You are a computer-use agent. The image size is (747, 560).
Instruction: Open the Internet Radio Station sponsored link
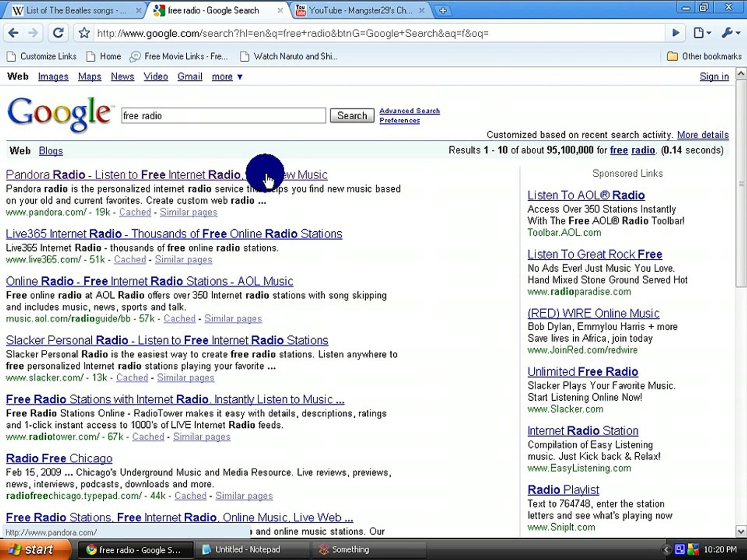[x=583, y=431]
